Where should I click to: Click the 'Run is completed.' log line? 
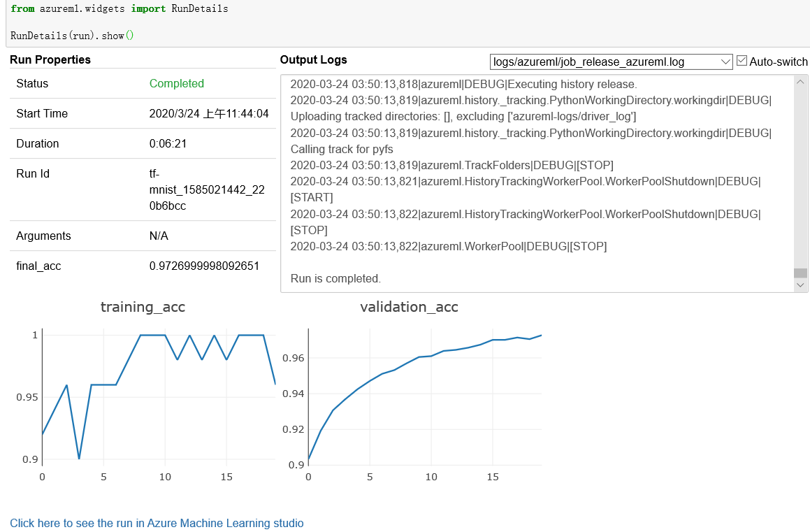[x=335, y=279]
